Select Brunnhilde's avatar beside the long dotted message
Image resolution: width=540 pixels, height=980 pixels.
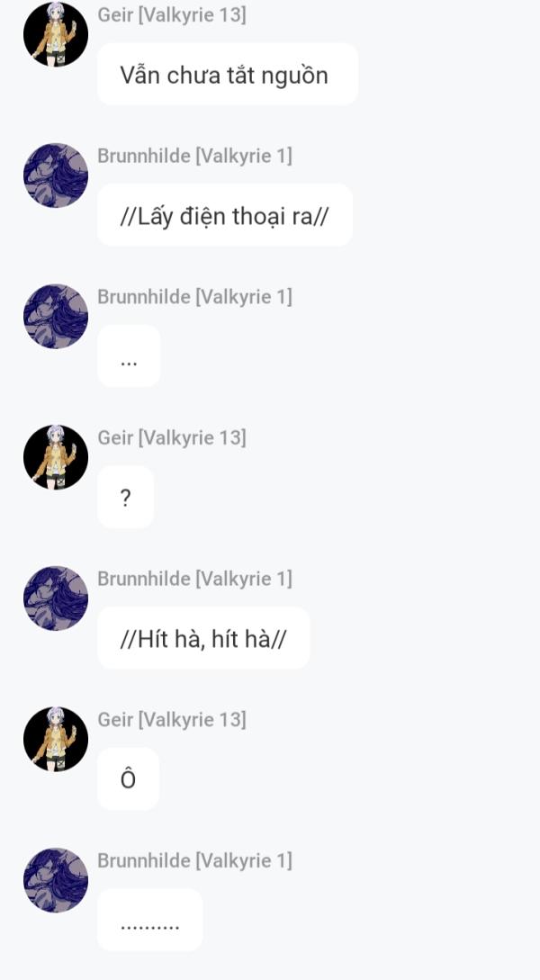56,880
